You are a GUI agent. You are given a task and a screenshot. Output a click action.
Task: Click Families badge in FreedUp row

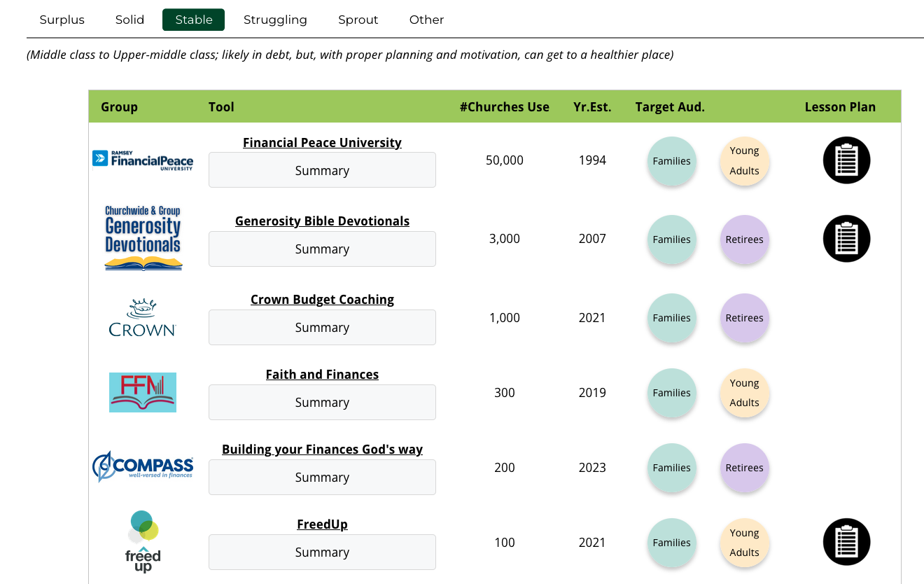coord(672,543)
